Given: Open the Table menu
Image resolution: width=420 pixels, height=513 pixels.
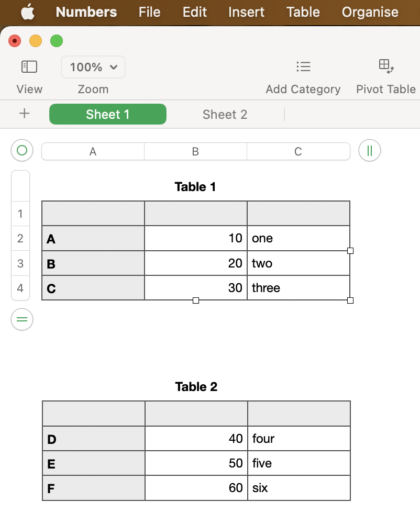Looking at the screenshot, I should 303,12.
